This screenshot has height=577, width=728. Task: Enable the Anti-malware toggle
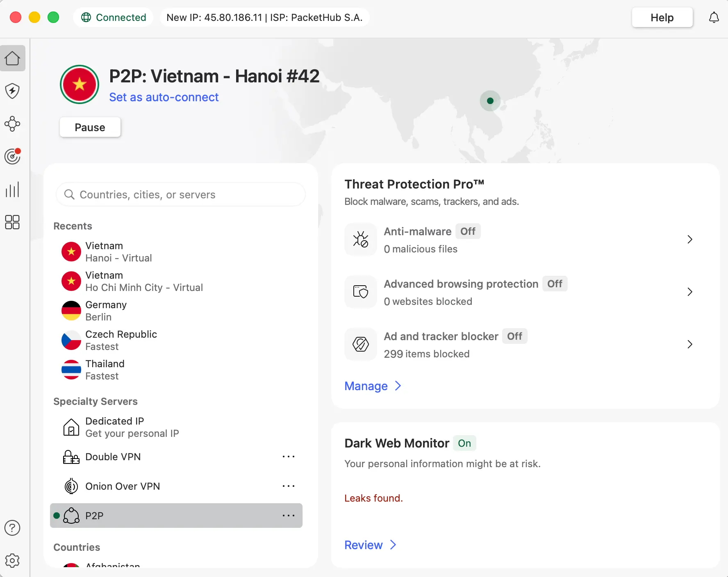coord(468,231)
